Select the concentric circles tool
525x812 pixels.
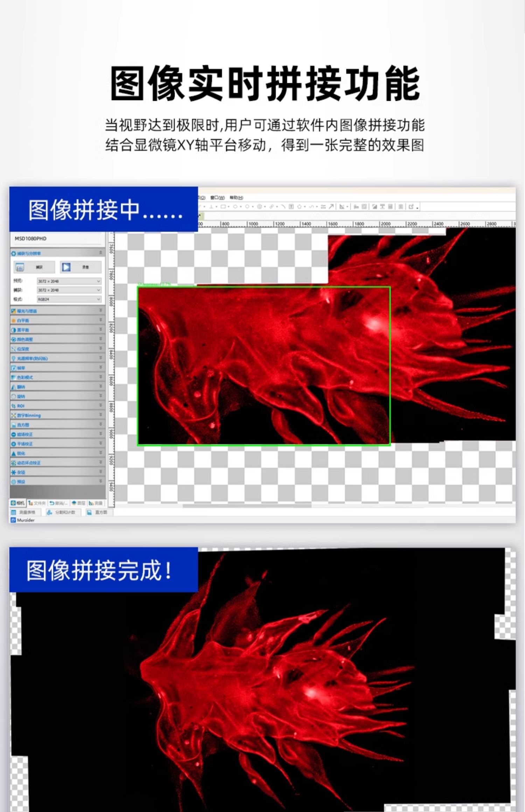click(259, 207)
